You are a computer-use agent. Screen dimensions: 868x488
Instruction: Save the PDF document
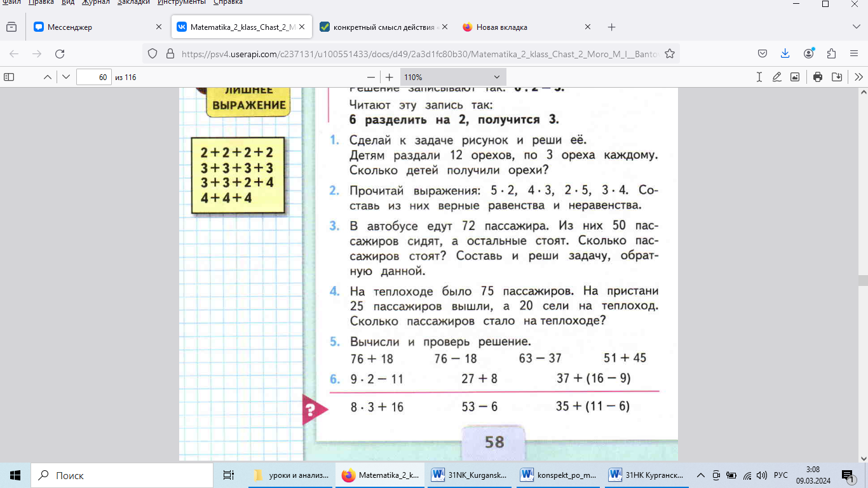point(837,77)
